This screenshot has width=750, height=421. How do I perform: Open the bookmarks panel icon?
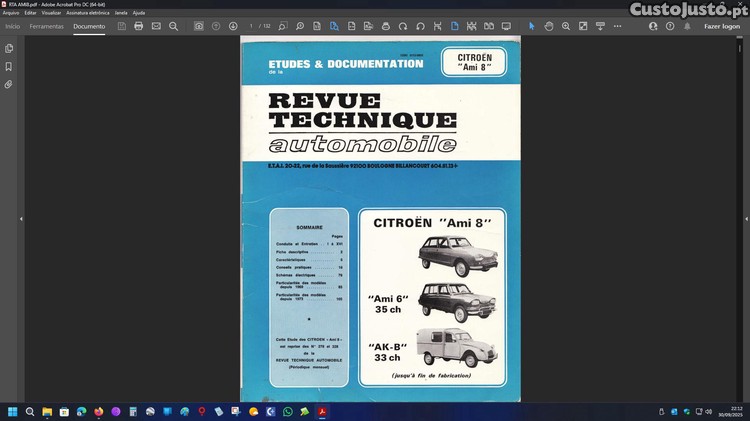tap(9, 66)
